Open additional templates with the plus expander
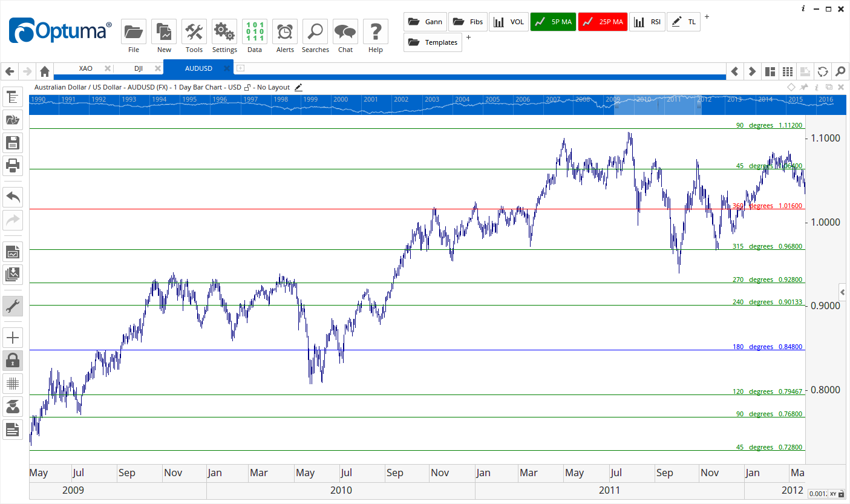The width and height of the screenshot is (850, 504). pos(468,37)
